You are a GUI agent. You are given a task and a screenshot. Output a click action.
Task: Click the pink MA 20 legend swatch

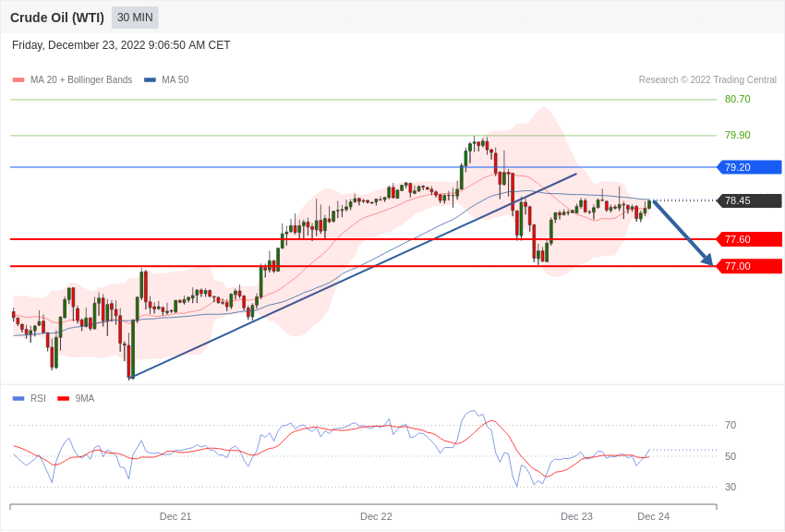coord(18,79)
